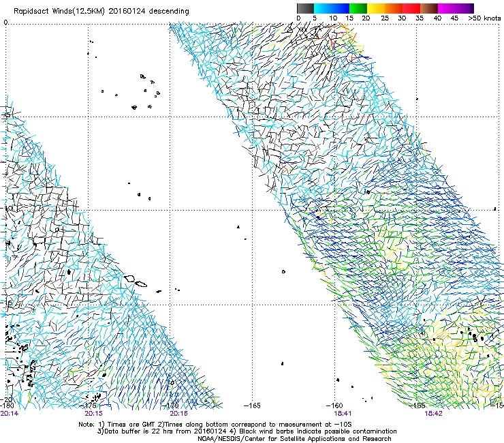The height and width of the screenshot is (443, 504).
Task: Click the cyan-blue 5-15 knots legend swatch
Action: [332, 8]
